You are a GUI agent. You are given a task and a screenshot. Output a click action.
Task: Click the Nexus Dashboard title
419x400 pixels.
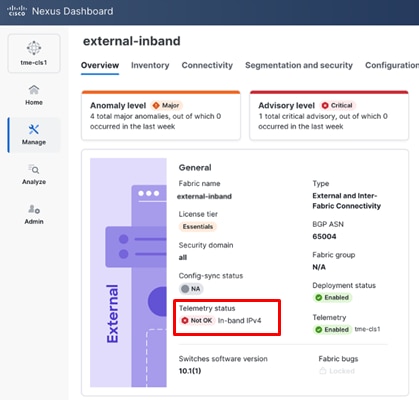73,11
